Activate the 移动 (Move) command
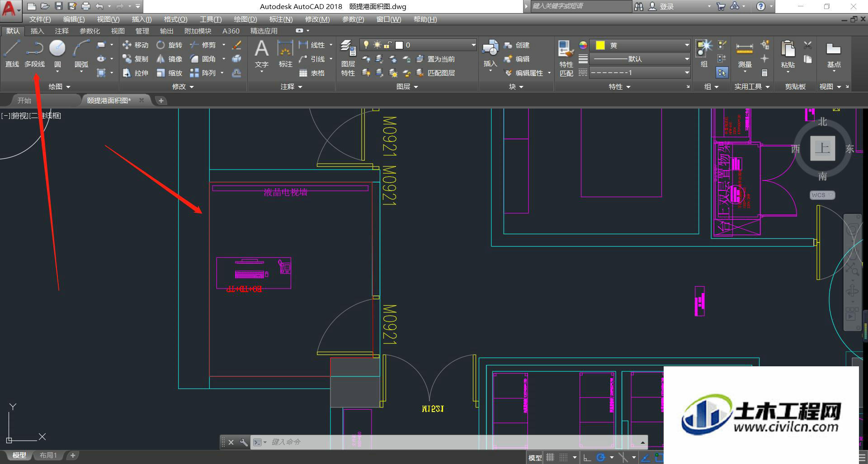Image resolution: width=868 pixels, height=464 pixels. [135, 45]
